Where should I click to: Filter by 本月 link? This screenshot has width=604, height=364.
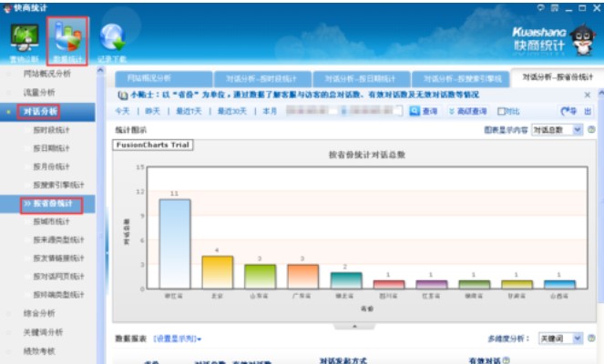tap(270, 111)
